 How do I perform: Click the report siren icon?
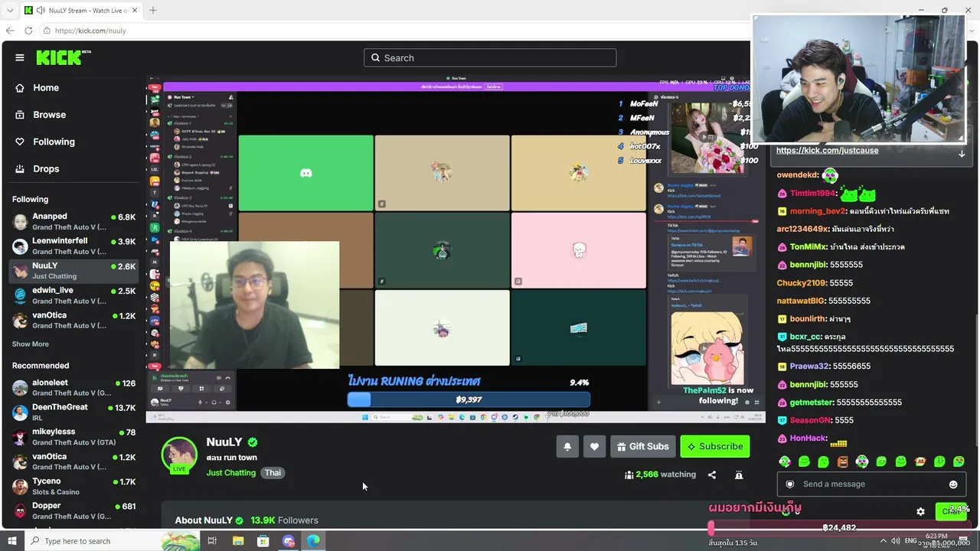click(739, 475)
